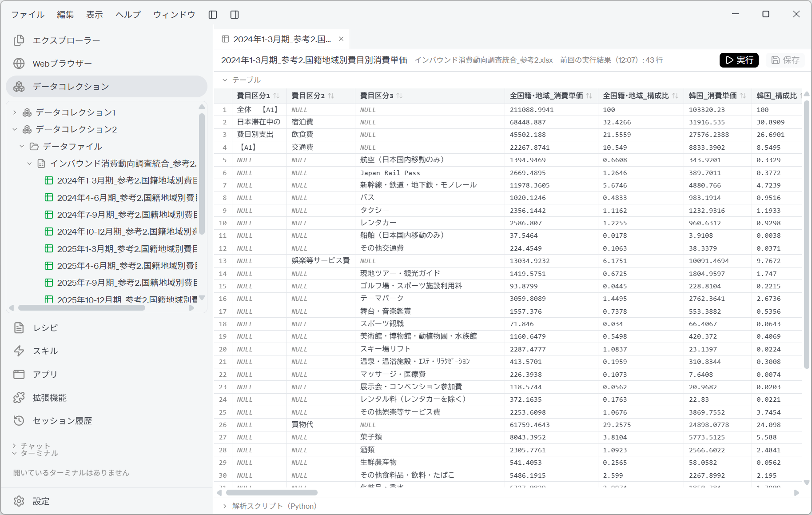812x515 pixels.
Task: Close the 2024年1-3月期 tab
Action: click(x=341, y=39)
